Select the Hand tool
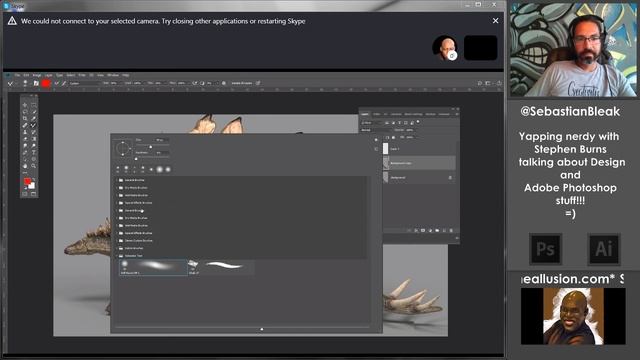This screenshot has width=640, height=360. coord(25,166)
